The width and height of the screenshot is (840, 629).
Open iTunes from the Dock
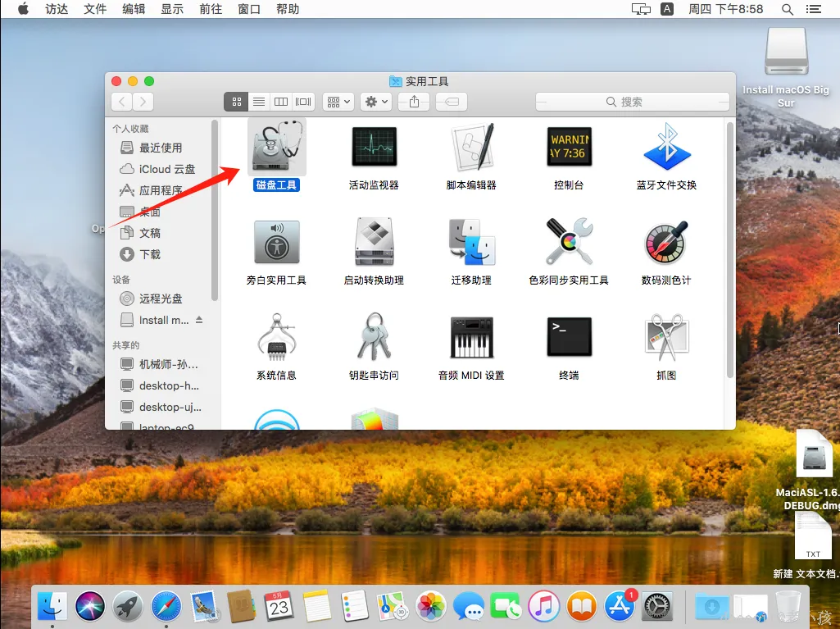pyautogui.click(x=544, y=607)
